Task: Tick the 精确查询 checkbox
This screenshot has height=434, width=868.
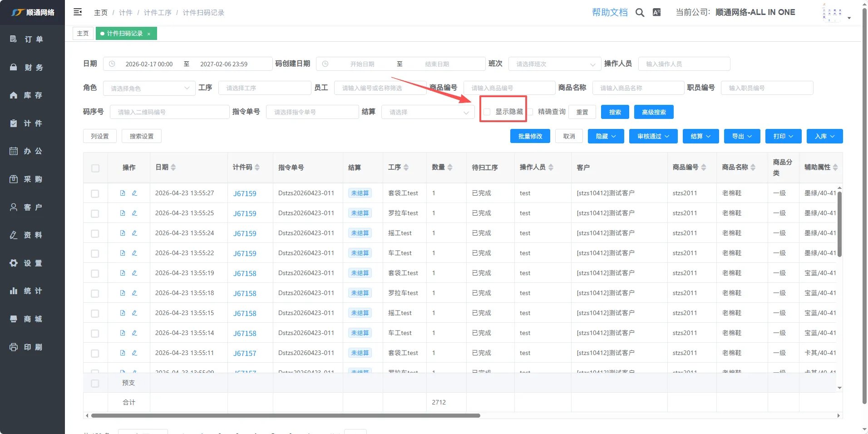Action: (530, 112)
